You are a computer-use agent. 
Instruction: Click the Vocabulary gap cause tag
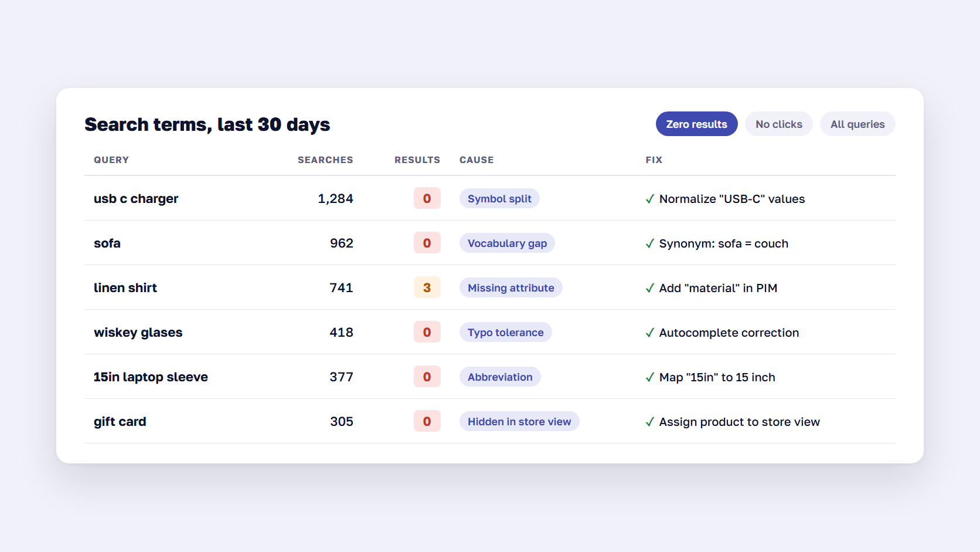507,243
